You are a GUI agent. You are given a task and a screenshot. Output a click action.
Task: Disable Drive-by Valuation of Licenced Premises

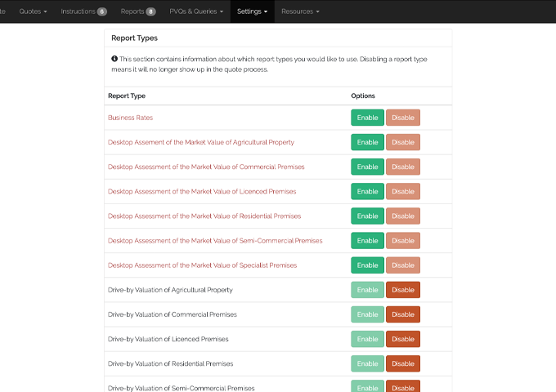point(403,339)
